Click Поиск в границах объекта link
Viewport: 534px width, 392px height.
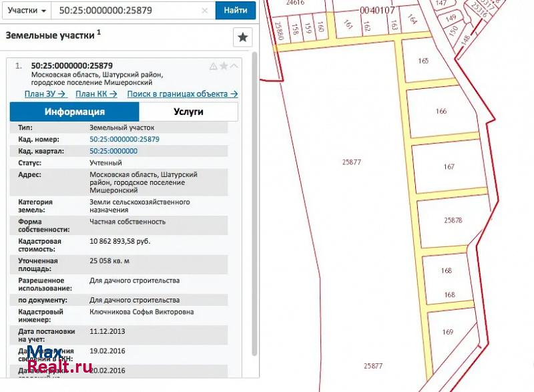[182, 94]
